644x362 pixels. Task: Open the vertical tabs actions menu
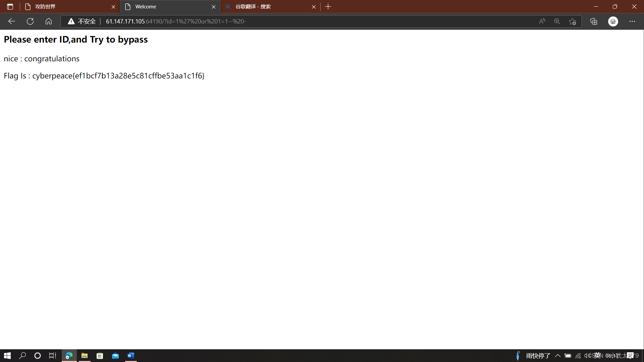click(10, 6)
